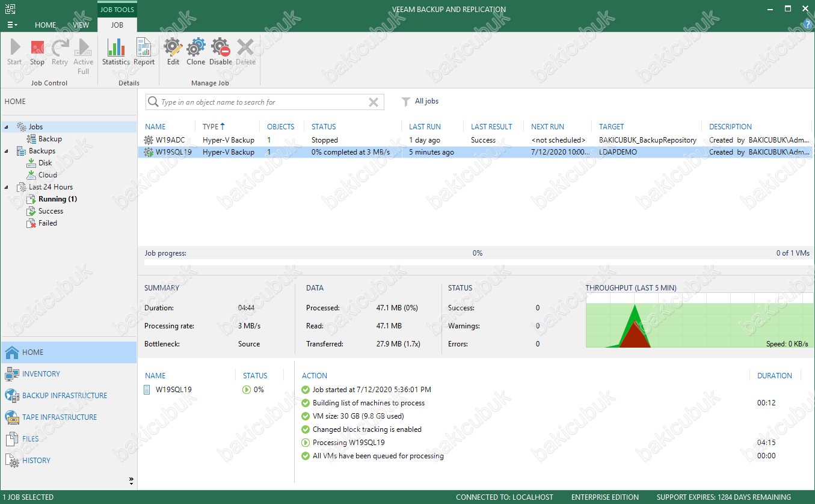Image resolution: width=815 pixels, height=504 pixels.
Task: Open the All jobs filter
Action: tap(420, 101)
